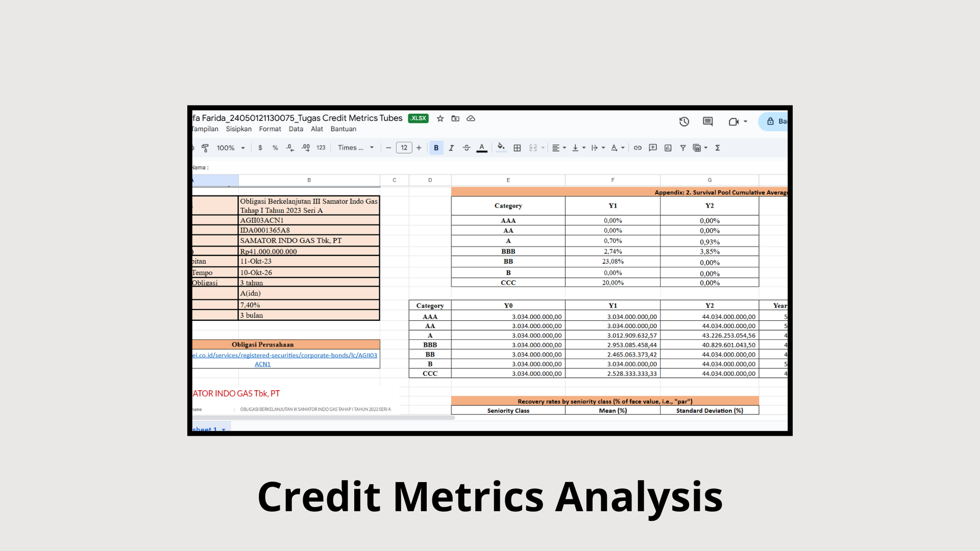Toggle strikethrough formatting
The width and height of the screenshot is (980, 551).
(467, 148)
